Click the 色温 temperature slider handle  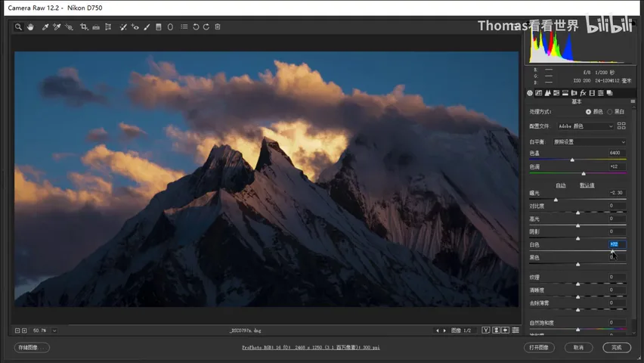pos(572,160)
